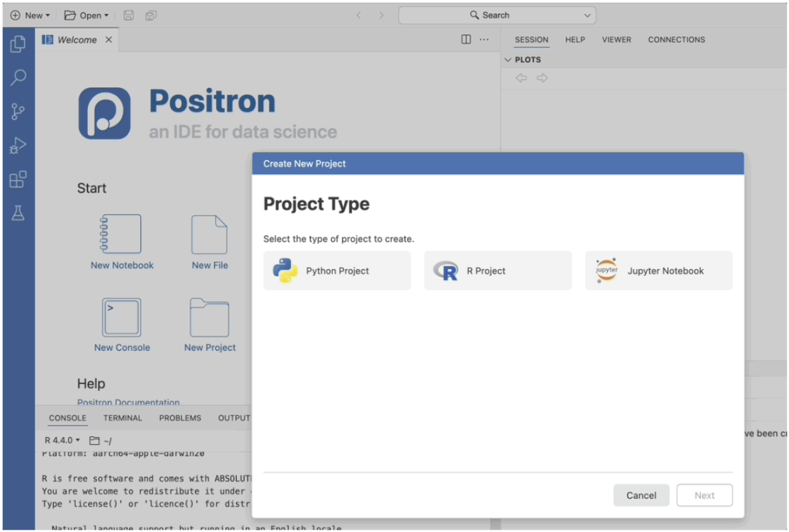Cancel the Create New Project dialog
The width and height of the screenshot is (789, 532).
(x=641, y=495)
